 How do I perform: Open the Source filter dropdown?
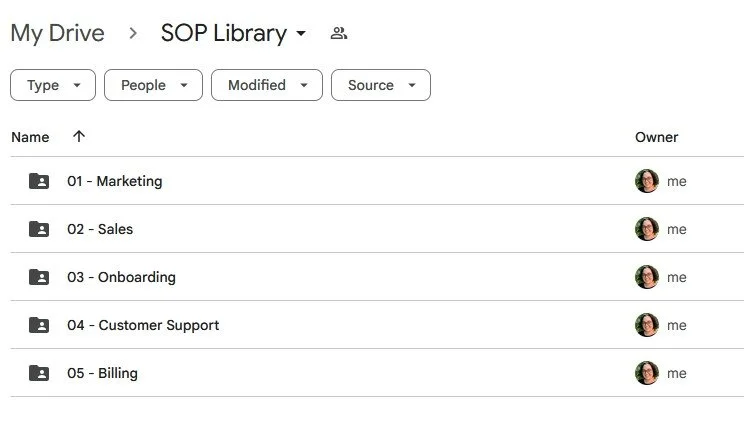[381, 85]
